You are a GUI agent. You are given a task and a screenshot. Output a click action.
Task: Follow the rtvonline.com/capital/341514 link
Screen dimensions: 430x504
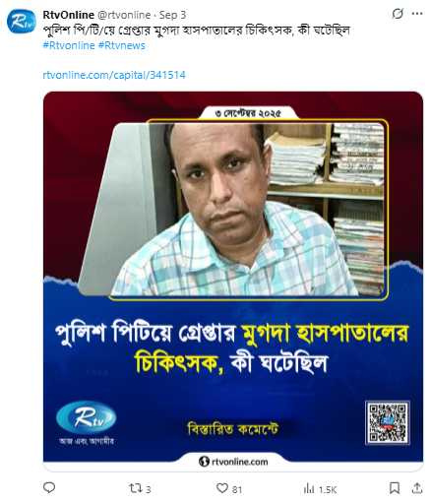pyautogui.click(x=114, y=75)
